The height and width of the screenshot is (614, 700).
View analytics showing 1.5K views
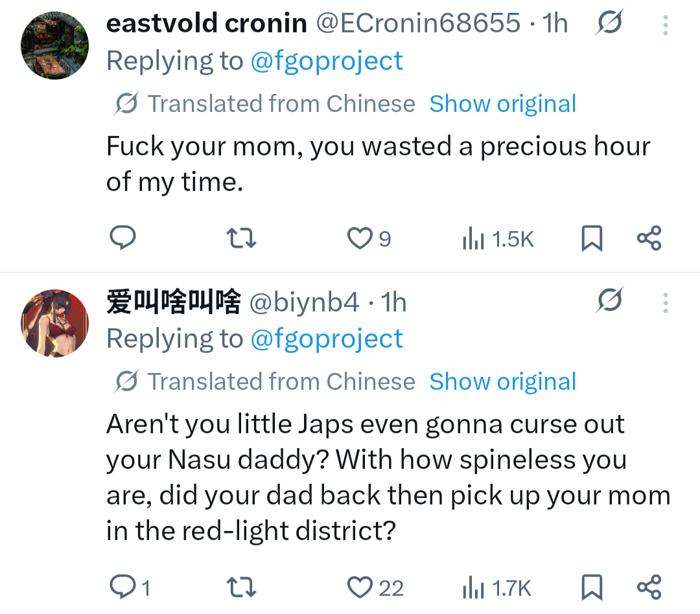click(498, 239)
